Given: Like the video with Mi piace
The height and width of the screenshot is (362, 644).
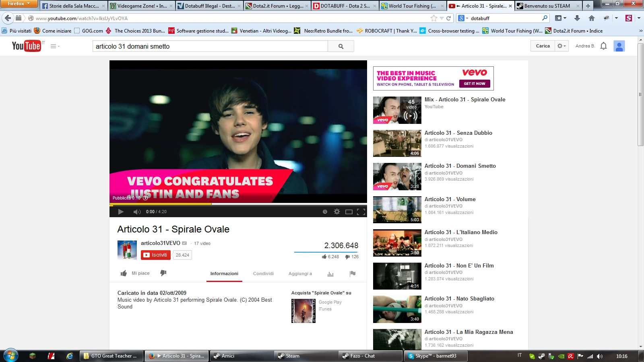Looking at the screenshot, I should point(135,274).
